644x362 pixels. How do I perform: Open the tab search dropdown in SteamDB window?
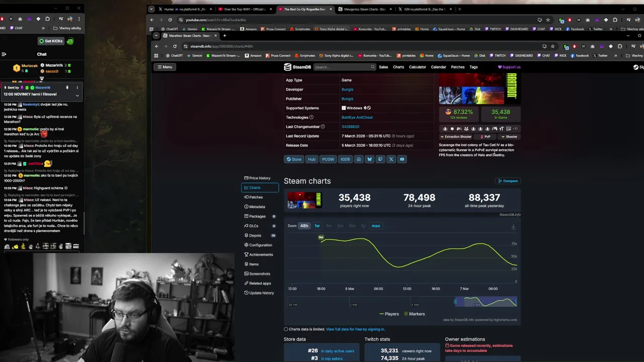coord(156,36)
